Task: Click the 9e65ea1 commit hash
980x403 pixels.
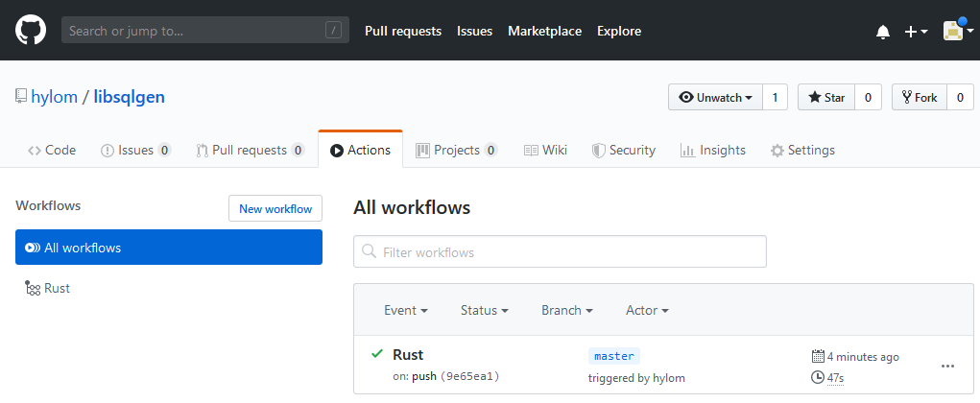Action: (470, 377)
